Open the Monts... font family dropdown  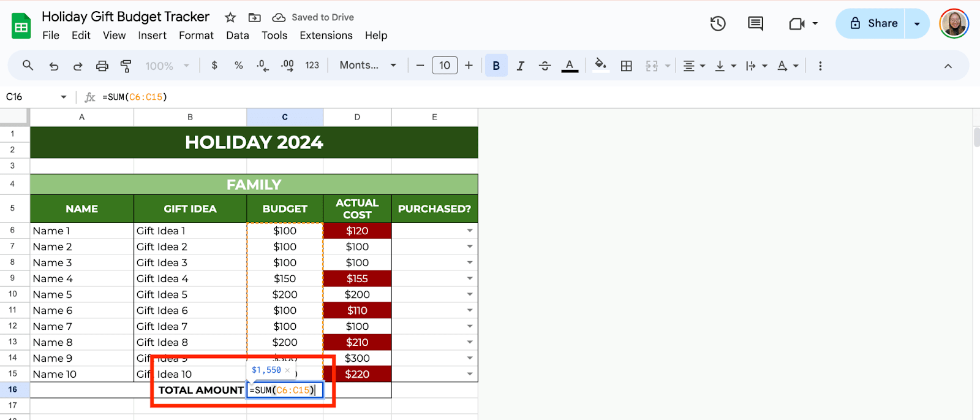368,66
